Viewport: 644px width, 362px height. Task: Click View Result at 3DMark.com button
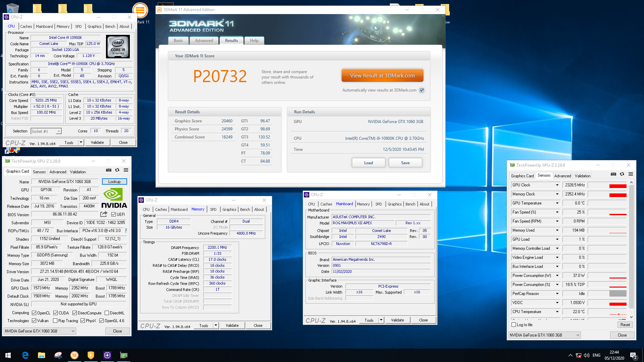(x=382, y=76)
